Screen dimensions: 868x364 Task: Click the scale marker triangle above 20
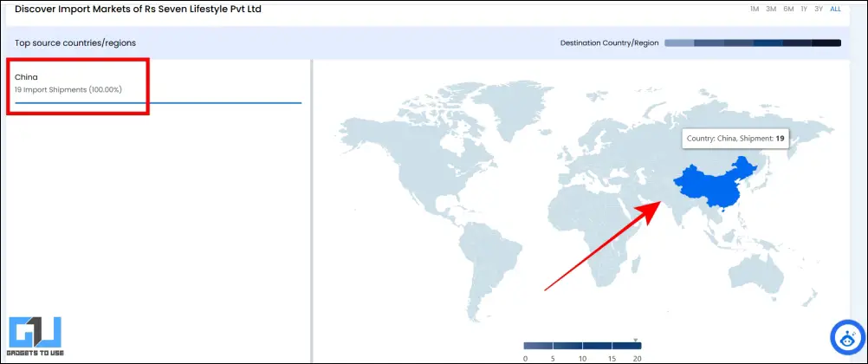pyautogui.click(x=636, y=340)
